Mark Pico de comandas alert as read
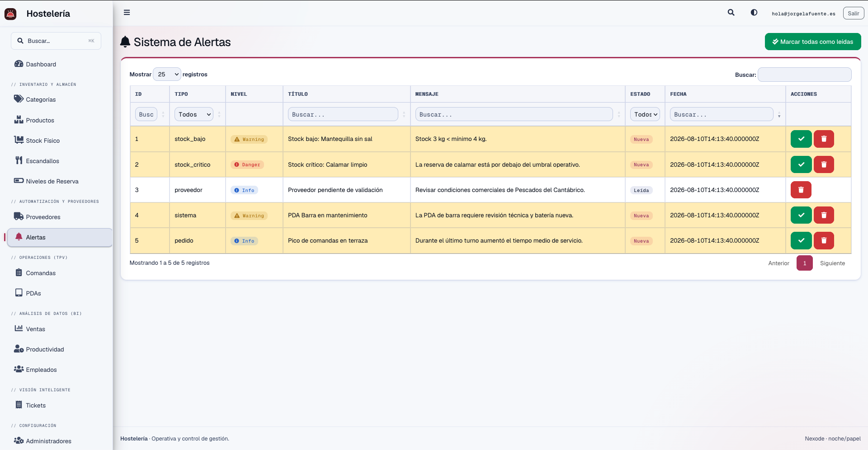 [801, 240]
